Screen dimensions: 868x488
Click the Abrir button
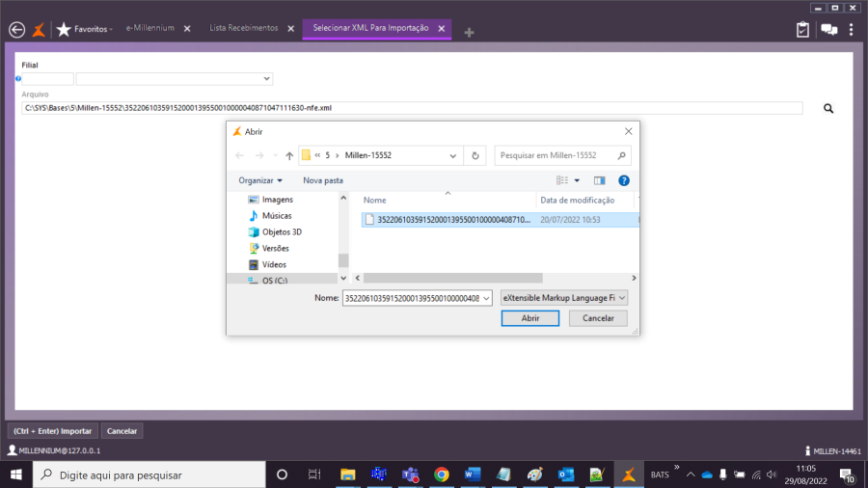click(529, 318)
